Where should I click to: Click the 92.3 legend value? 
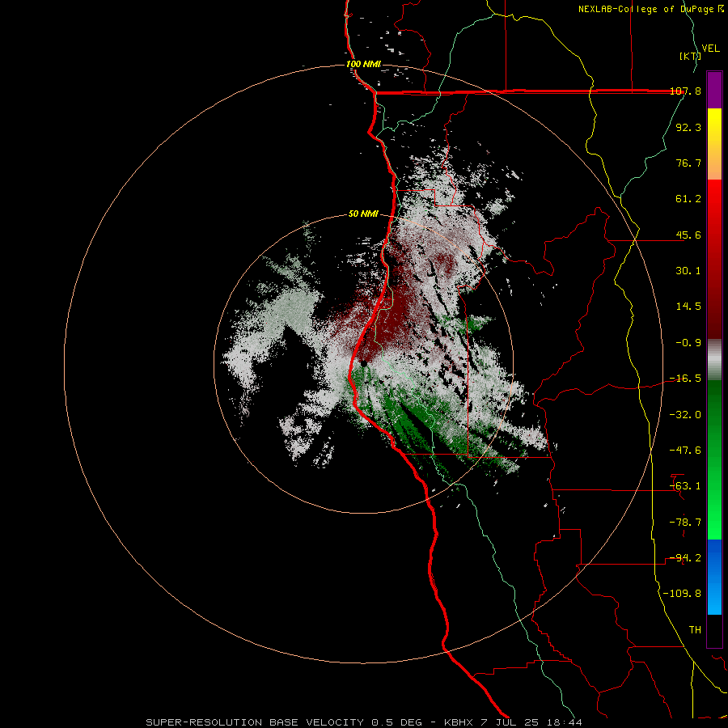point(688,127)
